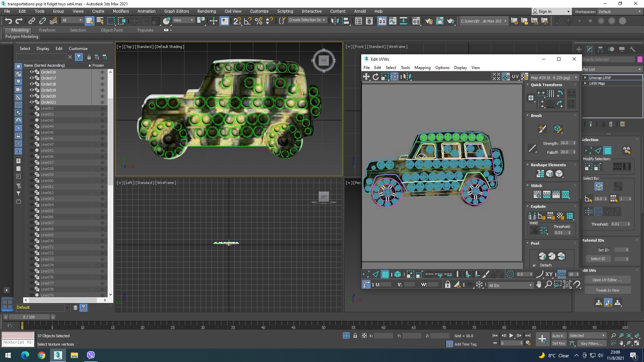This screenshot has width=644, height=362.
Task: Open the Rendering menu
Action: 206,11
